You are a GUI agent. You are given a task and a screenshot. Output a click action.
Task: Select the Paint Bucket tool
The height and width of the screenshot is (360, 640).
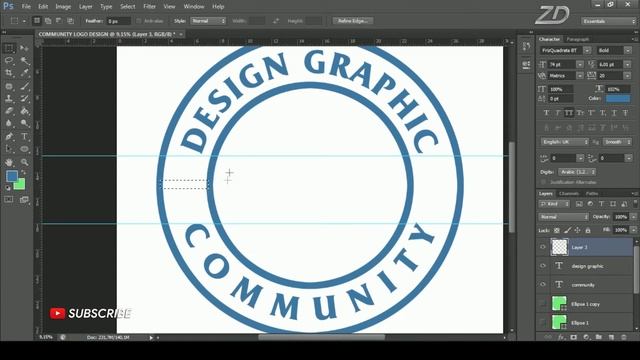[24, 111]
